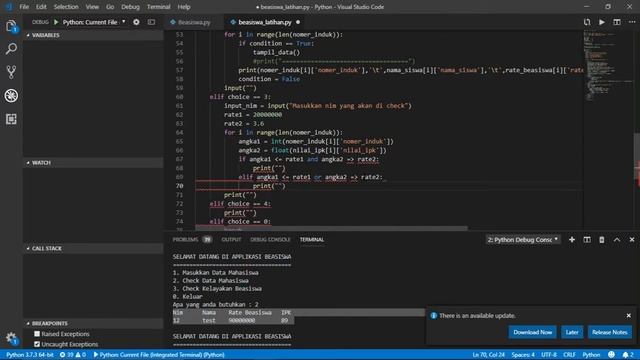The width and height of the screenshot is (640, 360).
Task: Open the debug console icon beside gear
Action: (x=151, y=22)
